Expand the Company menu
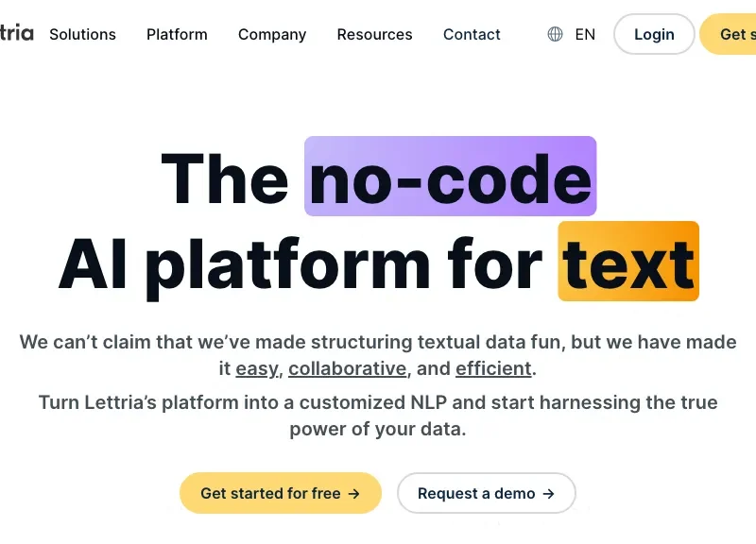Screen dimensions: 756x544 click(x=272, y=35)
